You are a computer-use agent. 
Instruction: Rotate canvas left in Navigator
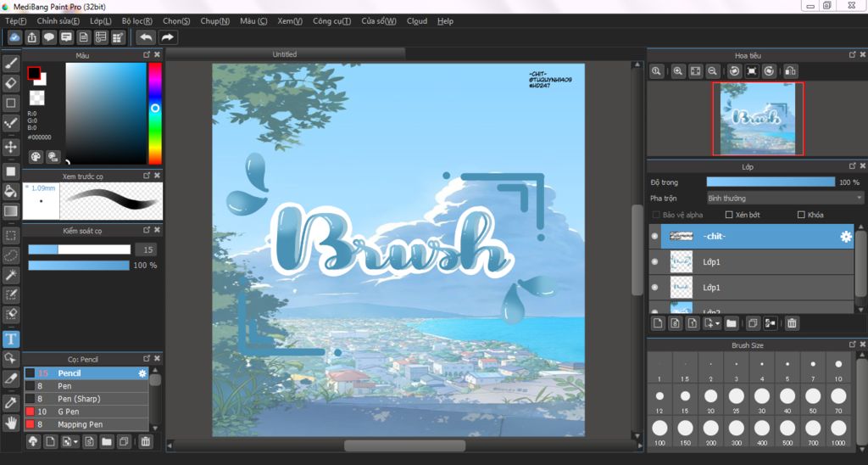(735, 71)
